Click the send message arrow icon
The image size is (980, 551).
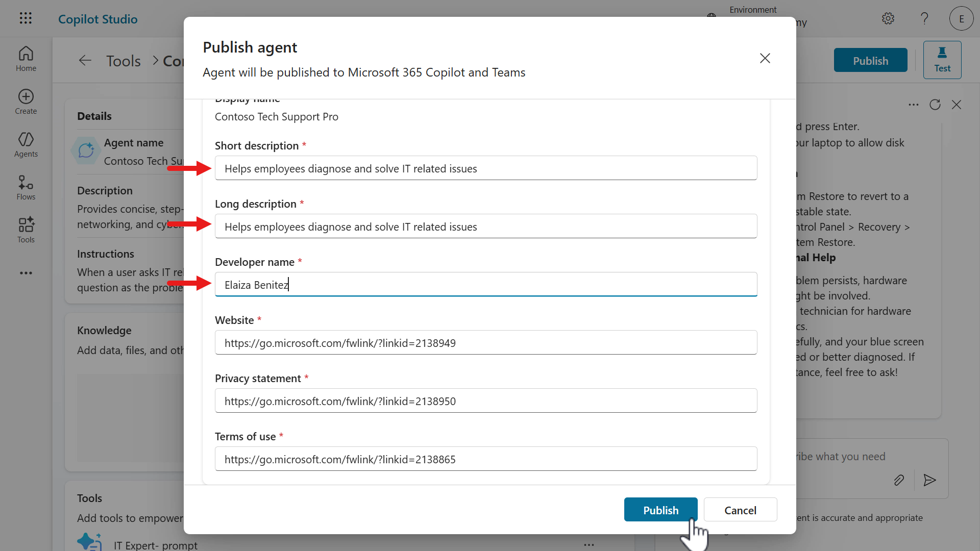pos(929,480)
